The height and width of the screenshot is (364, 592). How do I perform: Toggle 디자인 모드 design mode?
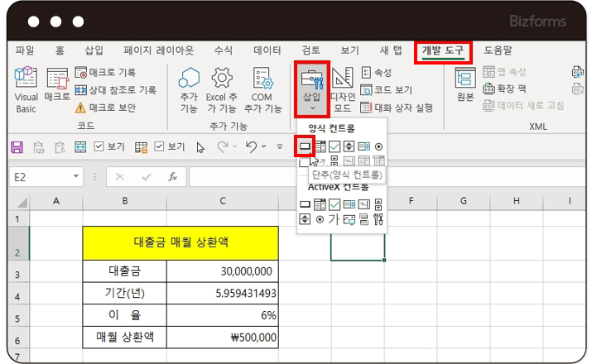[343, 90]
